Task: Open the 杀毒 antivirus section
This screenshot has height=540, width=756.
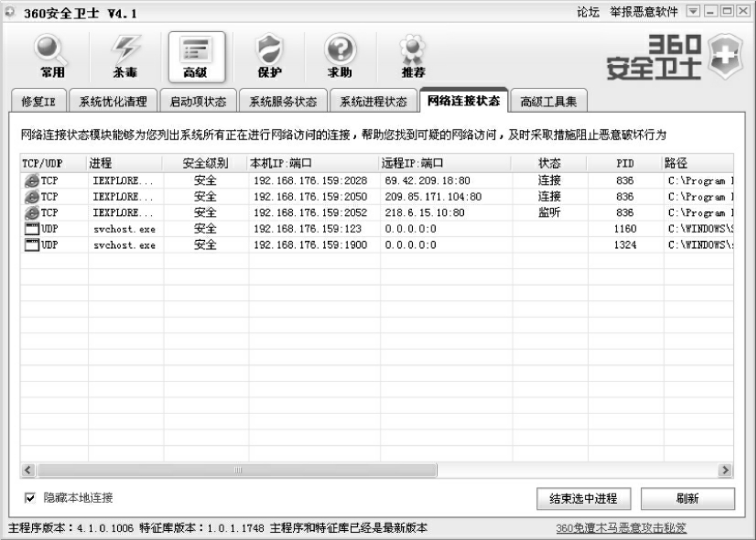Action: point(125,57)
